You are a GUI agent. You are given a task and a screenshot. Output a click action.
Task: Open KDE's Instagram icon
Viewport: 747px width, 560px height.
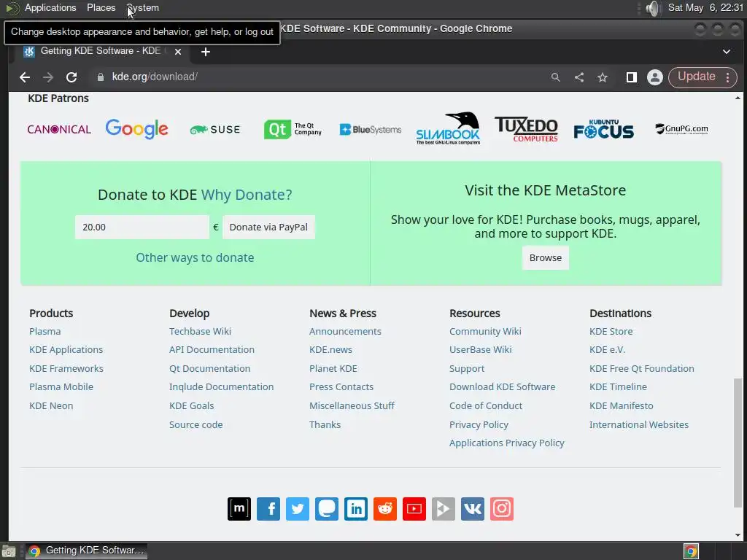(x=502, y=508)
